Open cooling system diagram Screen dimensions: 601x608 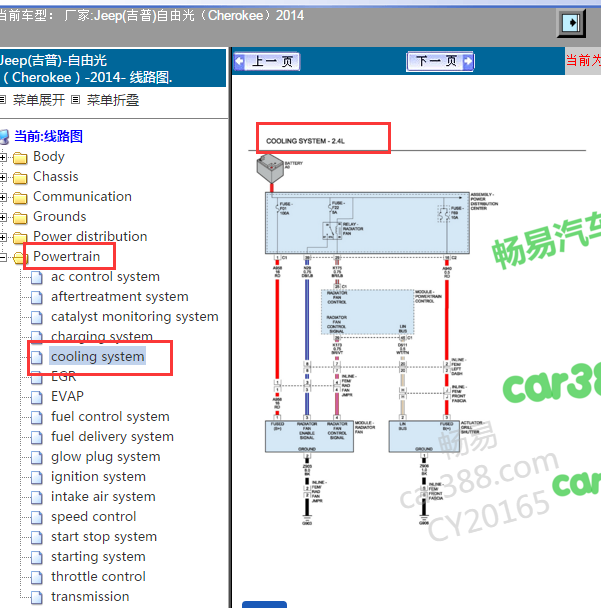(98, 356)
